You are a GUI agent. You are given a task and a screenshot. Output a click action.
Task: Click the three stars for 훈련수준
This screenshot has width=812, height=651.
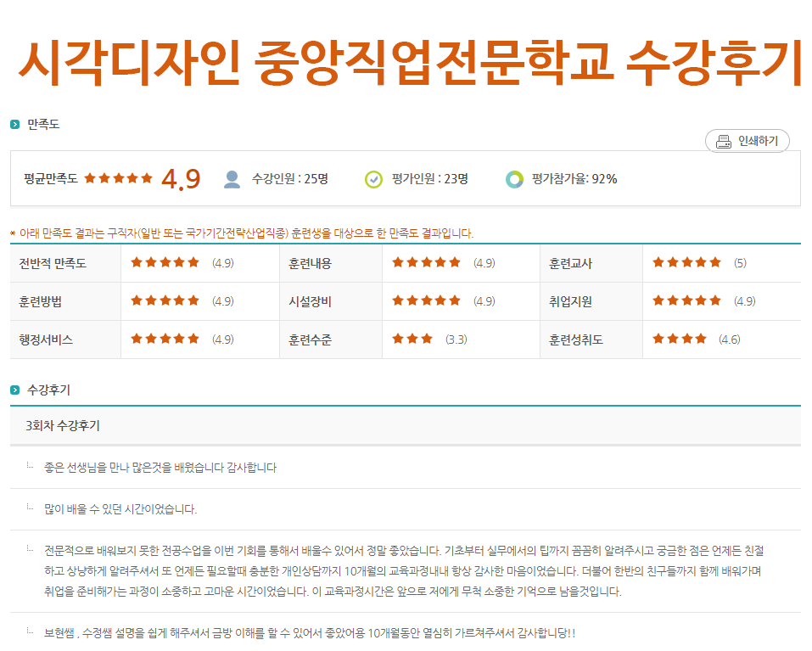pyautogui.click(x=412, y=340)
